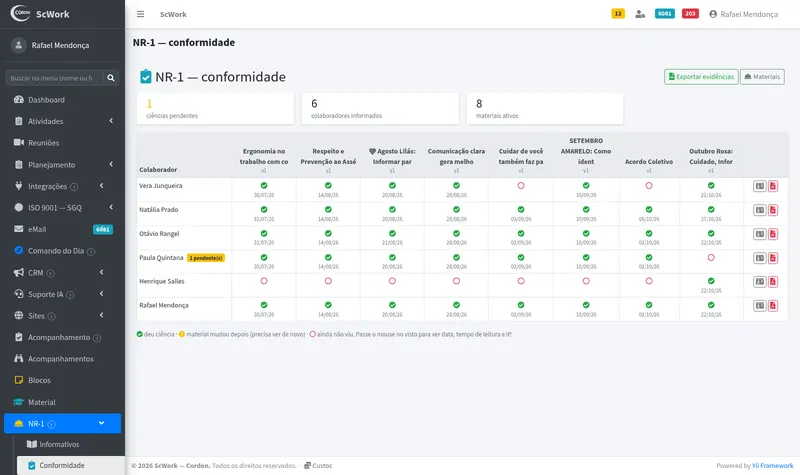Collapse the NR-1 sidebar menu
The height and width of the screenshot is (475, 800).
tap(62, 423)
